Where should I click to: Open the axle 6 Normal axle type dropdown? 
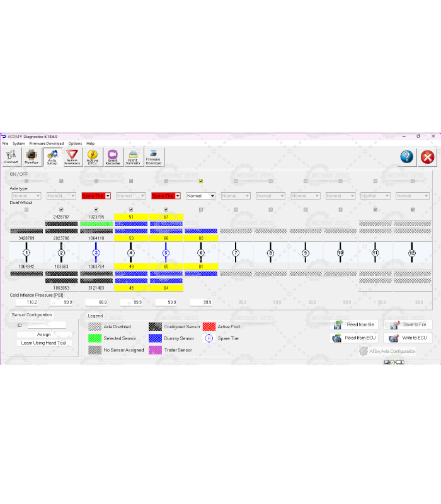(x=212, y=196)
